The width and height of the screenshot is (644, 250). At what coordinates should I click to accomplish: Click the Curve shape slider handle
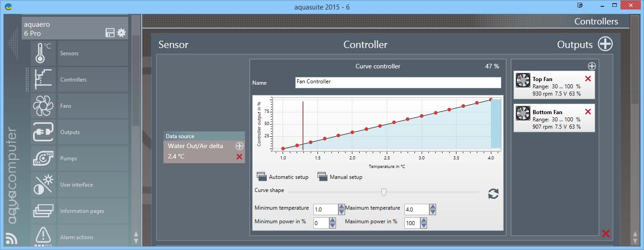point(384,192)
